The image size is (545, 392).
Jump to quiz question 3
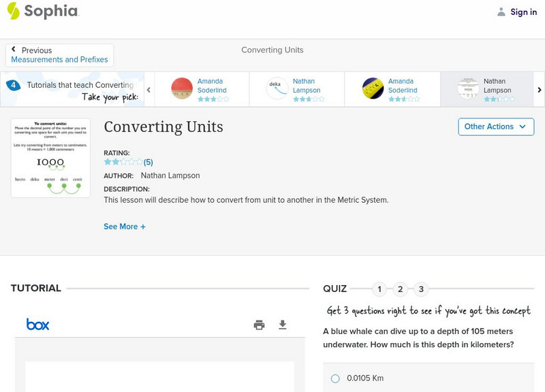tap(421, 289)
